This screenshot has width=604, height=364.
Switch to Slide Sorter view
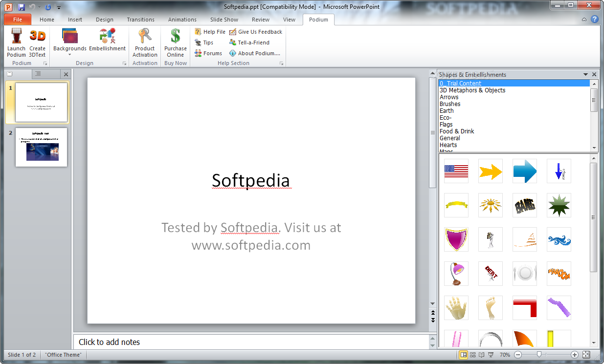[472, 355]
